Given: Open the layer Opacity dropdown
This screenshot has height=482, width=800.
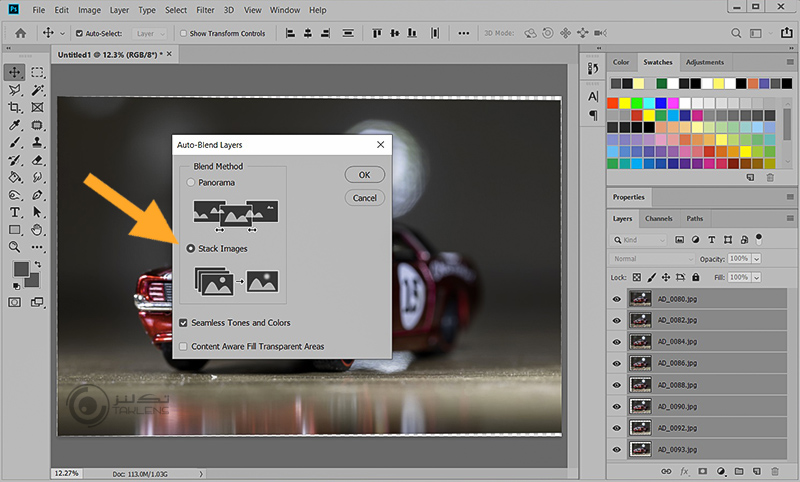Looking at the screenshot, I should (x=756, y=259).
